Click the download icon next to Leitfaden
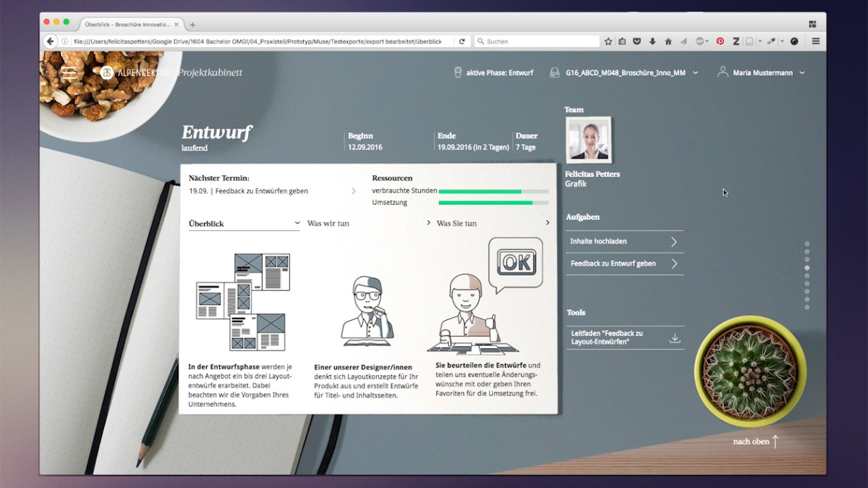This screenshot has width=868, height=488. tap(675, 337)
